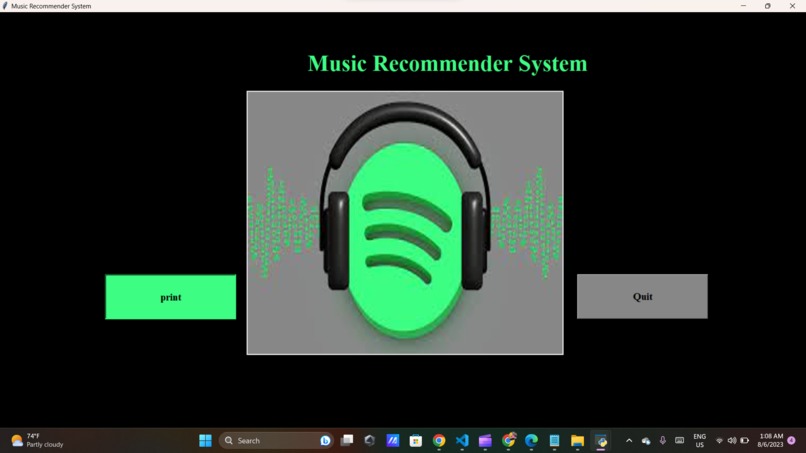Open the volume speaker icon
806x453 pixels.
[x=731, y=441]
